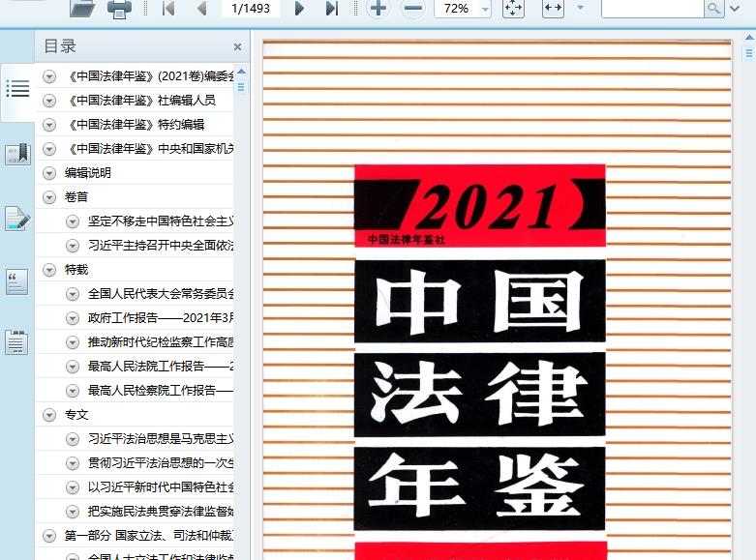Fit page to window icon
The width and height of the screenshot is (756, 560).
[513, 8]
